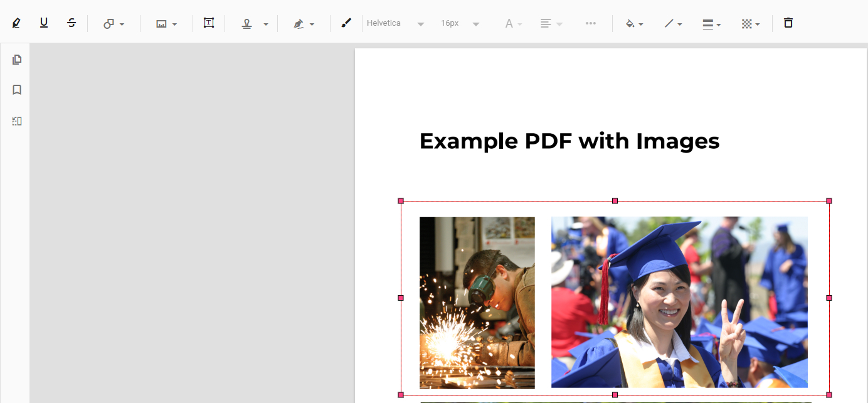Activate the text box tool
The width and height of the screenshot is (868, 403).
click(209, 23)
